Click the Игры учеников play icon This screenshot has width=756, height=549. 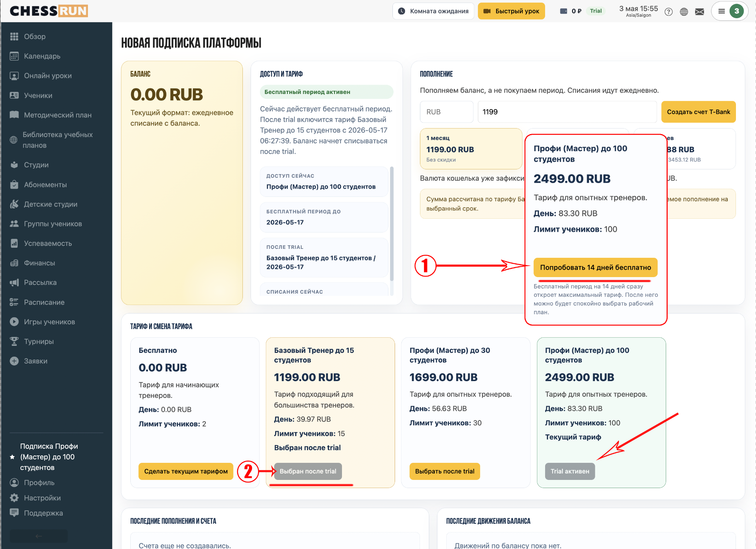pyautogui.click(x=14, y=322)
